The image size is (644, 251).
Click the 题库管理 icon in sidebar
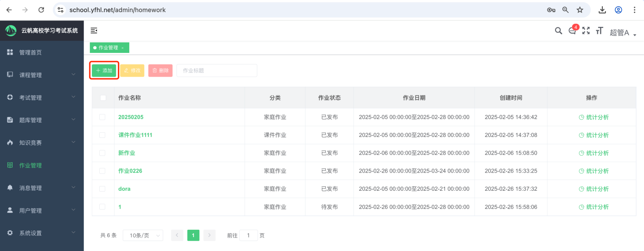tap(10, 120)
